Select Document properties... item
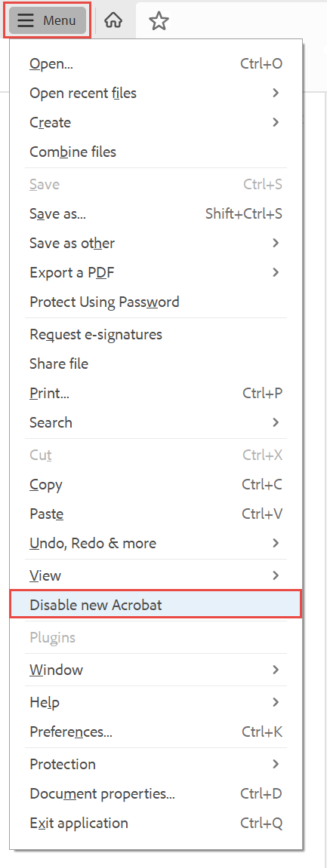This screenshot has height=868, width=327. (156, 793)
